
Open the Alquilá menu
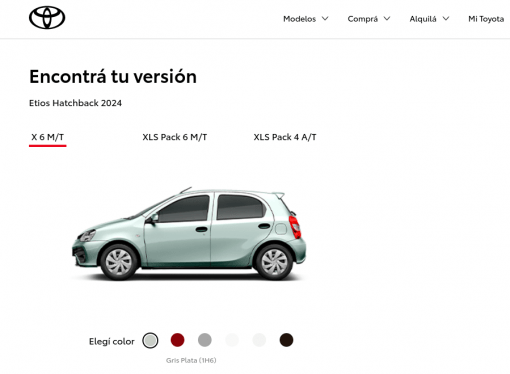423,19
